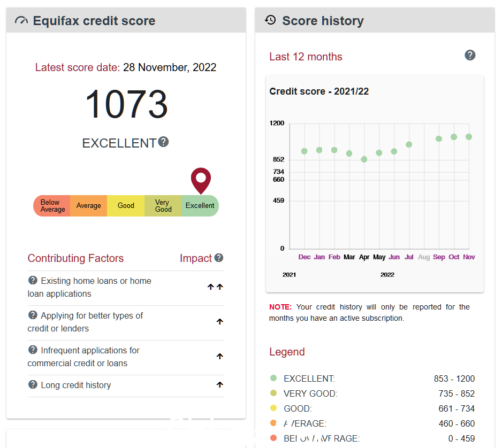Click up-arrow impact for infrequent applications
This screenshot has width=502, height=448.
(x=219, y=356)
